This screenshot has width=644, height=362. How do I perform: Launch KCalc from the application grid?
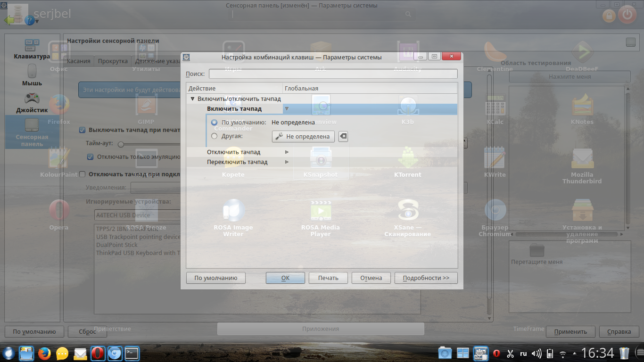pyautogui.click(x=495, y=108)
